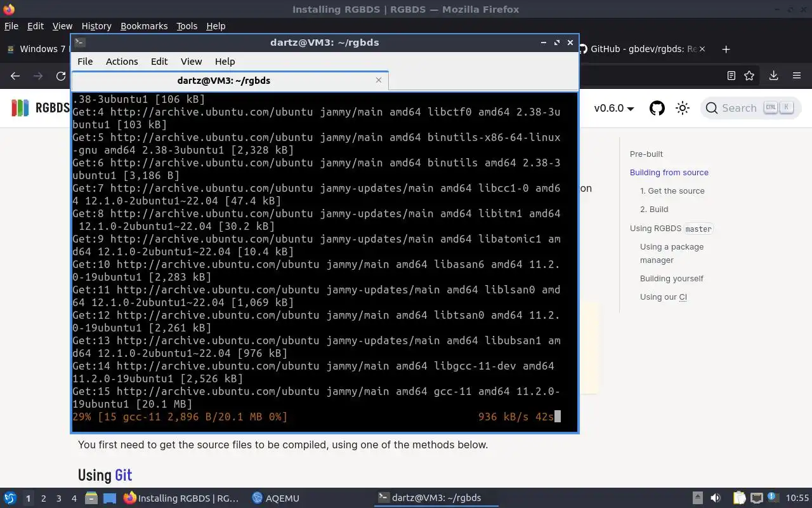Open Firefox downloads panel
The height and width of the screenshot is (508, 812).
[x=773, y=76]
